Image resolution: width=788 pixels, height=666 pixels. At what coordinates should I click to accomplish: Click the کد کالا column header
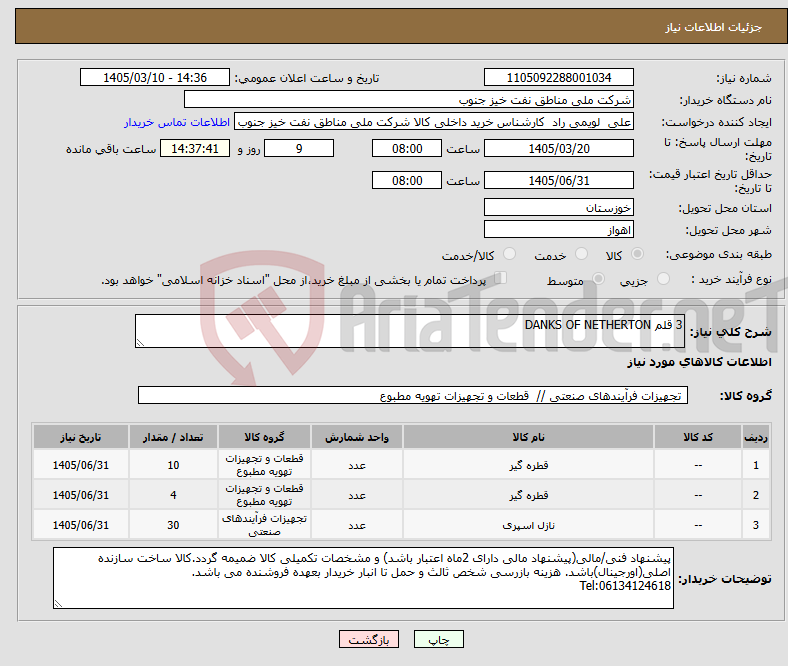698,437
